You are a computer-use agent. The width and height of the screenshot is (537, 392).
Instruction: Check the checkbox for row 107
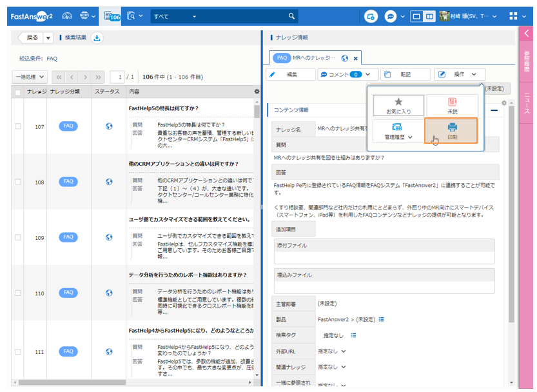pyautogui.click(x=17, y=127)
